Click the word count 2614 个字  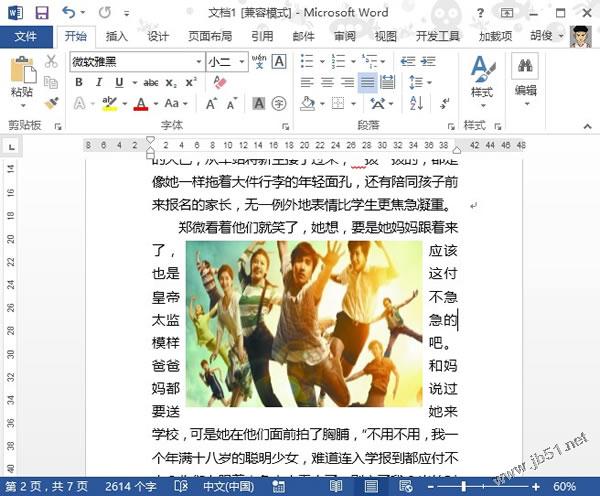[131, 486]
